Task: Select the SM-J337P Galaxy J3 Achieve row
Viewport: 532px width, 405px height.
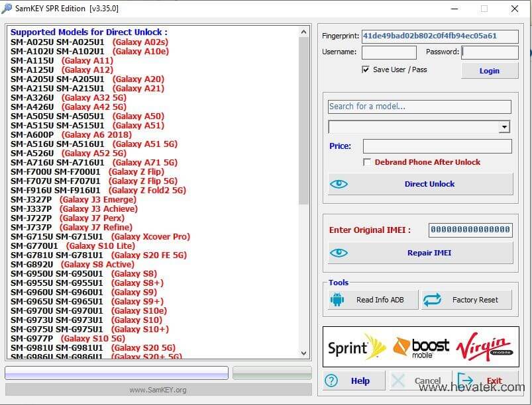Action: click(74, 208)
